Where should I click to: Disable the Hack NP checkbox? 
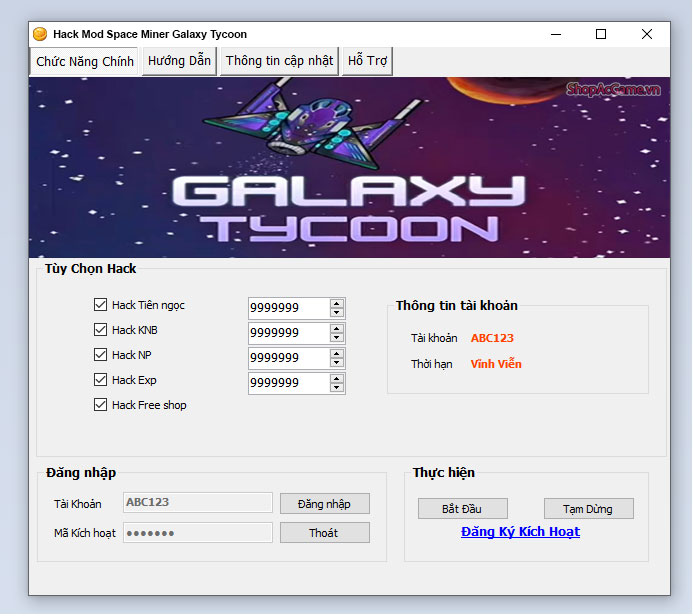100,355
